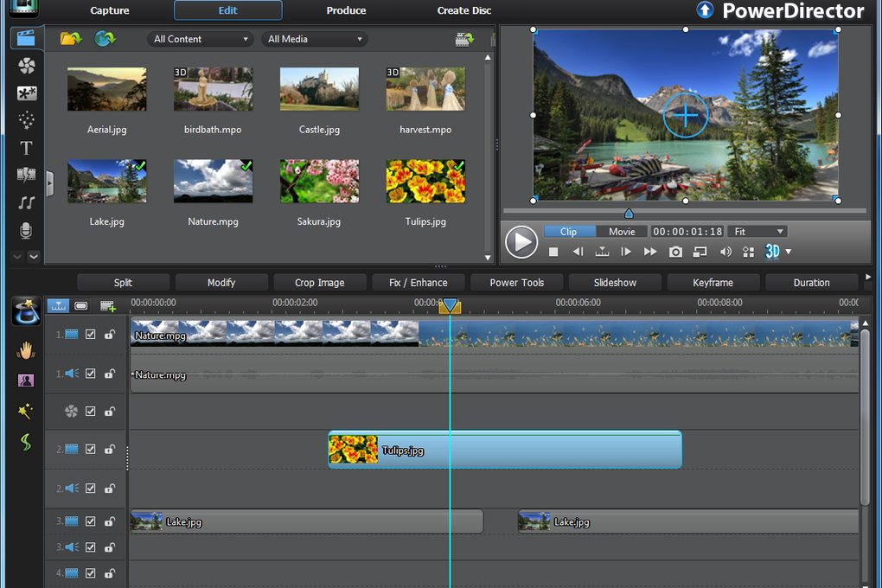Click the volume speaker icon in preview
This screenshot has width=882, height=588.
(725, 252)
